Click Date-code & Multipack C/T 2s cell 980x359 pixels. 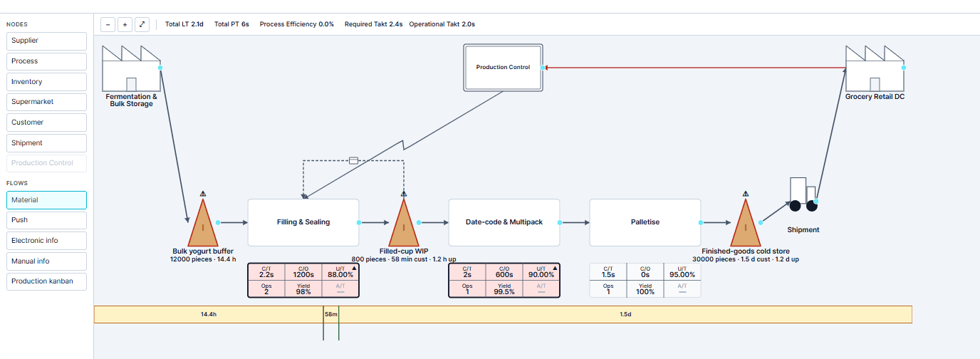click(467, 272)
